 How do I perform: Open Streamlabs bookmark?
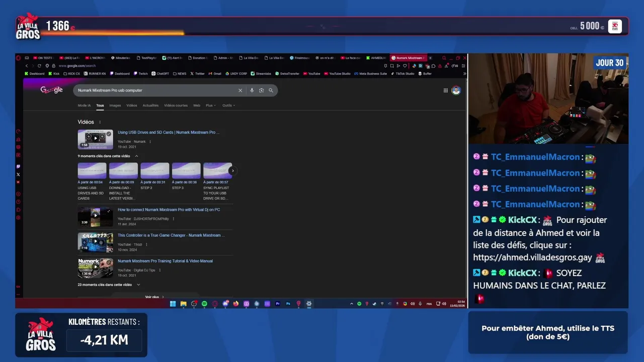point(261,74)
